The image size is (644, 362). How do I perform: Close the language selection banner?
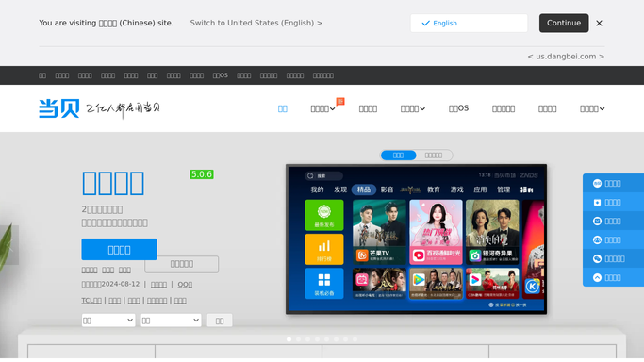click(600, 23)
